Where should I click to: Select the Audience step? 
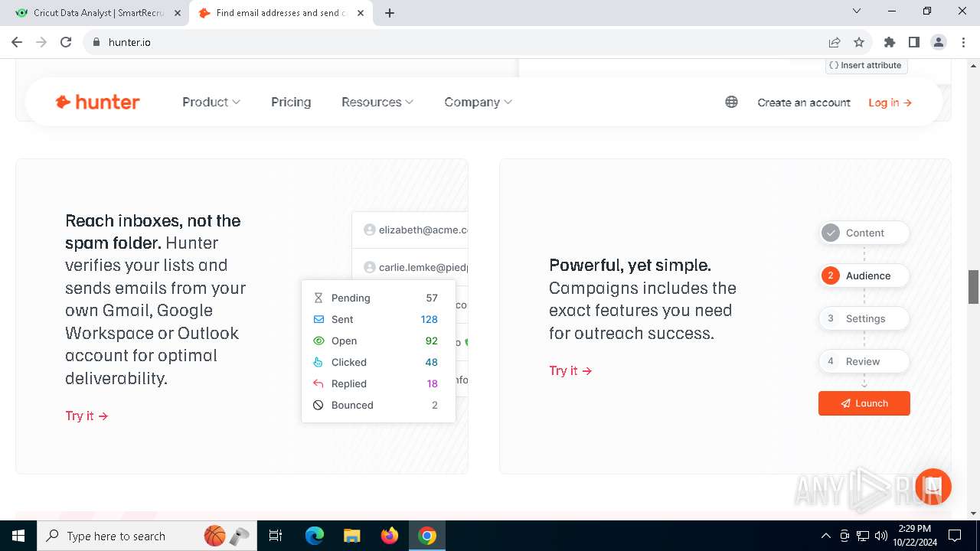[864, 275]
